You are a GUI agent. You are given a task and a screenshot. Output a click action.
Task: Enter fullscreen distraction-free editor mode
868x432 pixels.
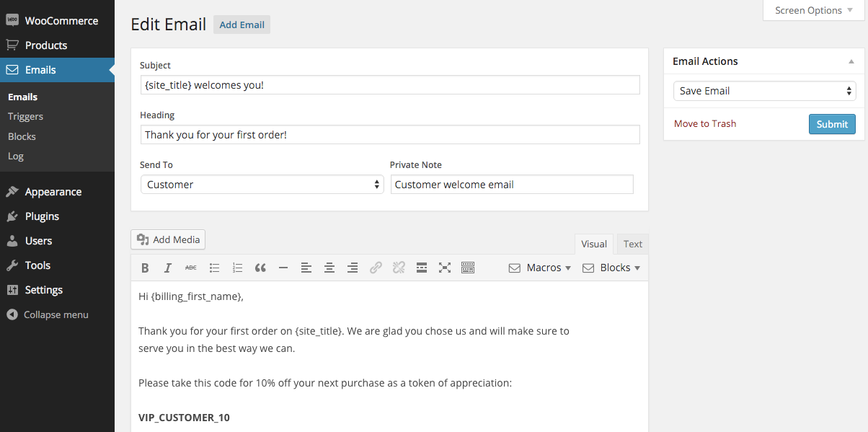coord(445,268)
